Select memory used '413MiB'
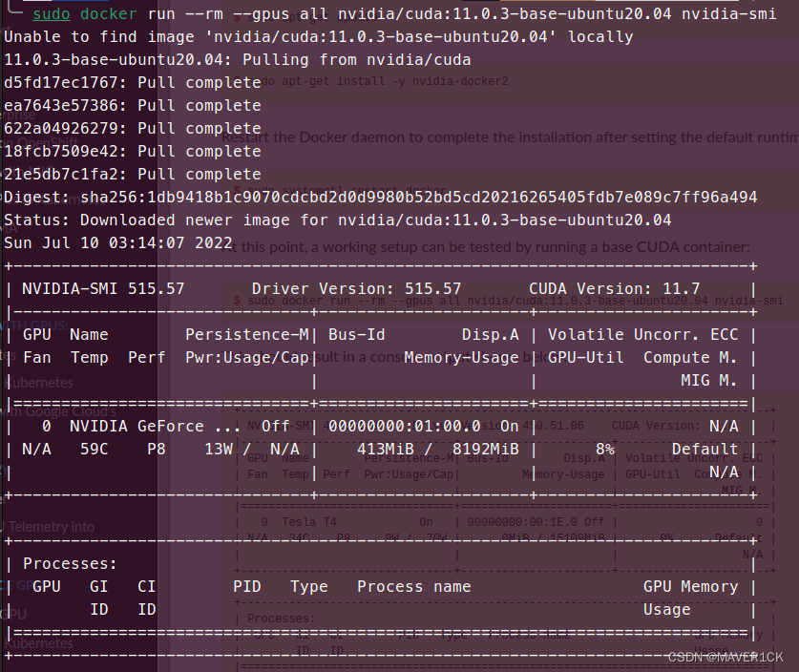This screenshot has height=672, width=799. (386, 450)
